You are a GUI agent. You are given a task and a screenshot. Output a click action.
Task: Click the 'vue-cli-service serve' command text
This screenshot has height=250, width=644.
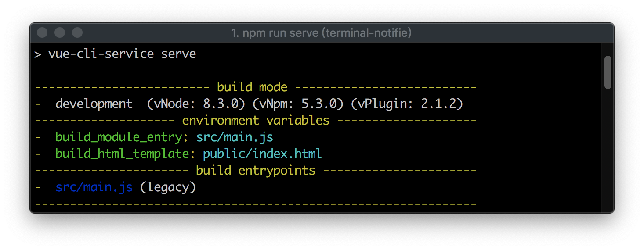click(x=122, y=54)
